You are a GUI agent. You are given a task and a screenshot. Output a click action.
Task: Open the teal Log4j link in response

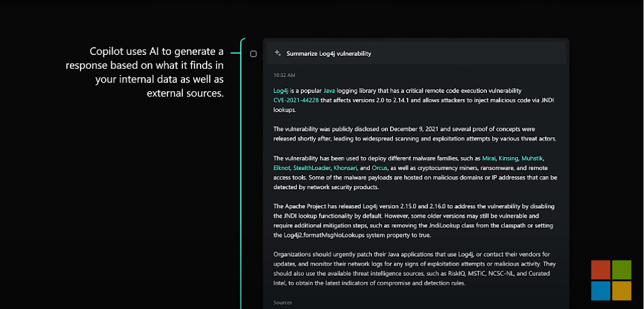click(x=281, y=91)
